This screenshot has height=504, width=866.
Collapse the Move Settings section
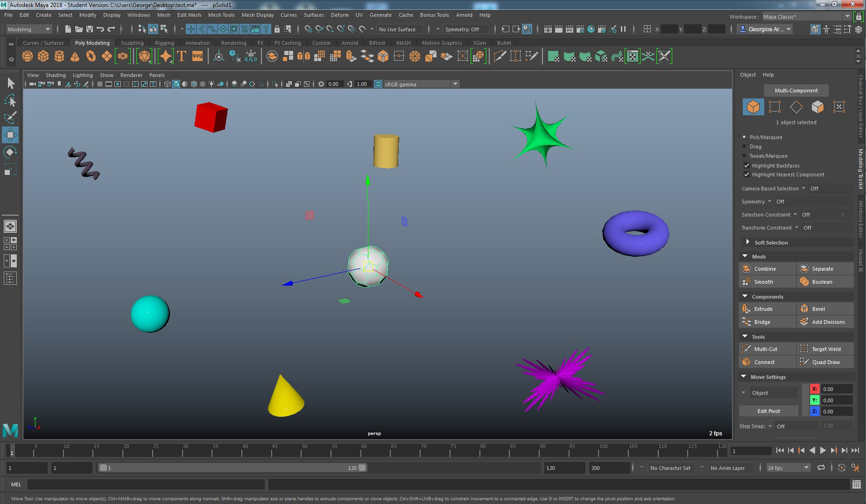point(744,377)
